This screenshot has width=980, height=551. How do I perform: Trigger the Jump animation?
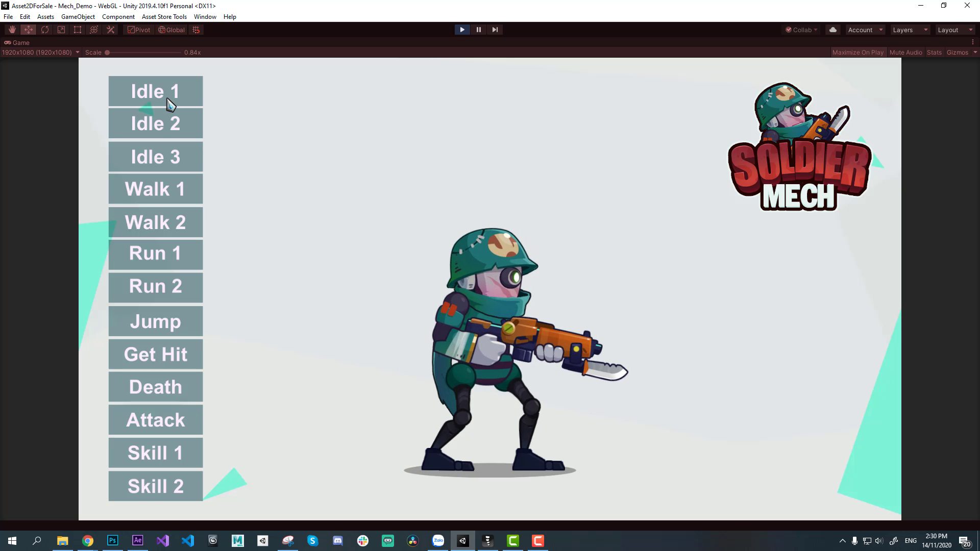156,321
